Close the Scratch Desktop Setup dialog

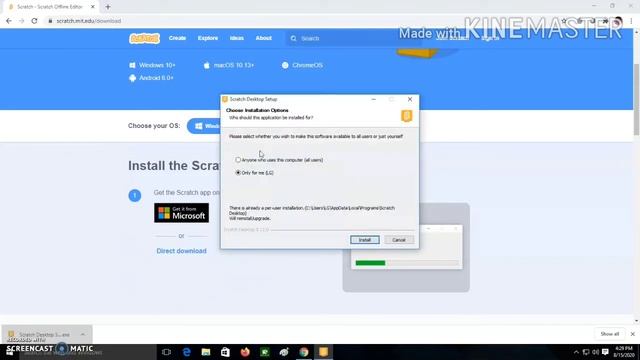[x=410, y=99]
